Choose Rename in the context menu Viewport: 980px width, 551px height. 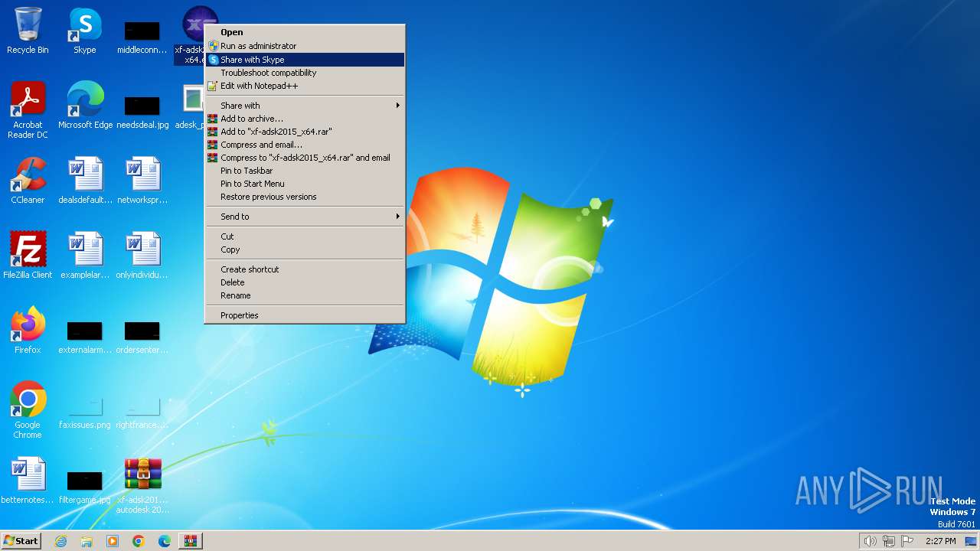pyautogui.click(x=305, y=295)
